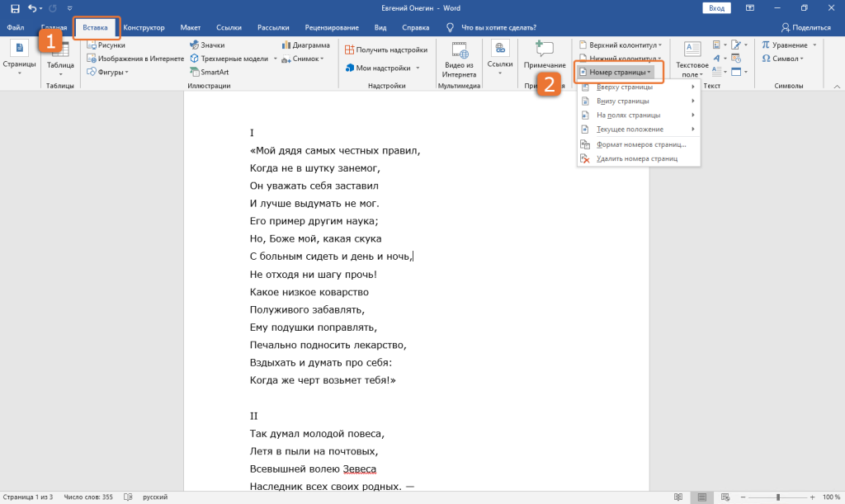Image resolution: width=845 pixels, height=504 pixels.
Task: Open the Фигуры shapes dropdown
Action: 108,72
